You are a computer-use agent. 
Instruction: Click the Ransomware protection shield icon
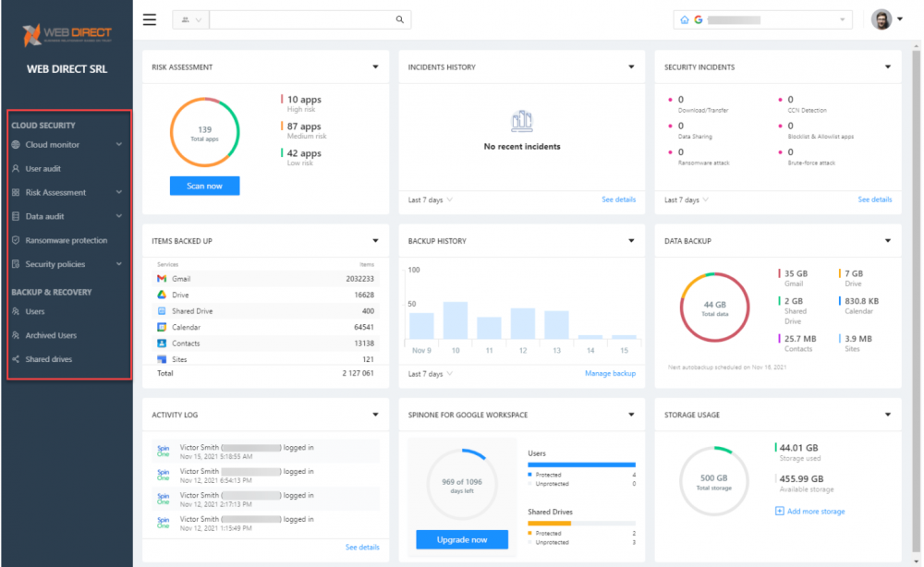point(16,240)
